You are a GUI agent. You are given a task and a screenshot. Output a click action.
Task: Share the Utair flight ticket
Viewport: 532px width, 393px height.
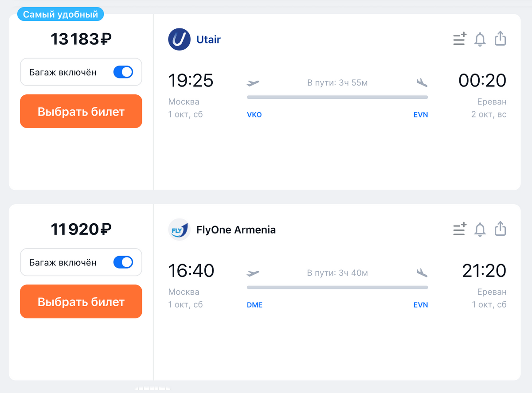tap(500, 39)
